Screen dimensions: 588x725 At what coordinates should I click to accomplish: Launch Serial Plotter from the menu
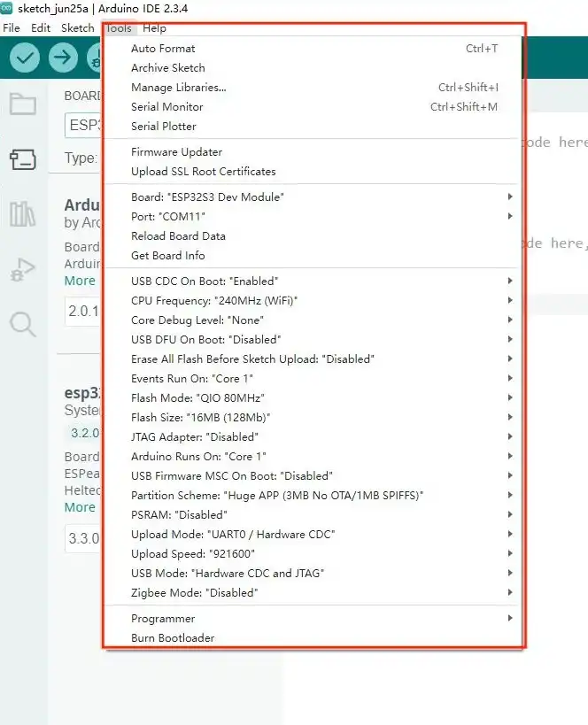[313, 127]
